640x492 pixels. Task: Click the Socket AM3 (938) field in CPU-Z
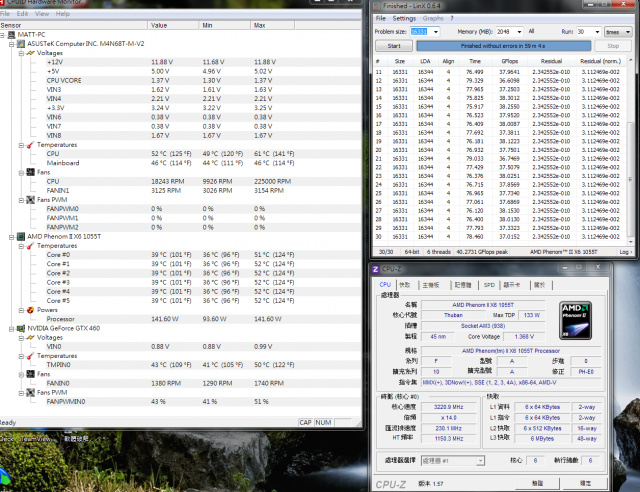point(483,326)
